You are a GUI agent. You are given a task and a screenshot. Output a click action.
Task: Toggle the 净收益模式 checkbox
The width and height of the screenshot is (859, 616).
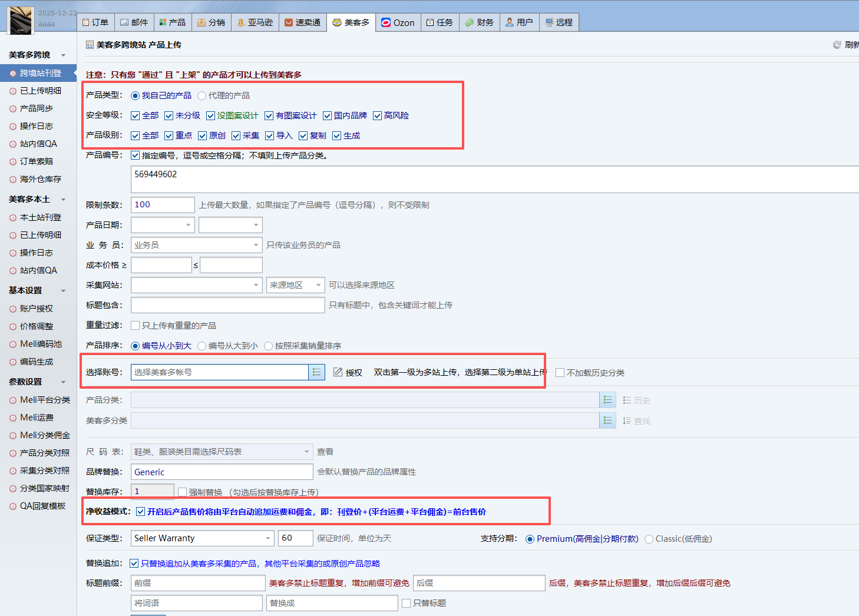(x=140, y=511)
